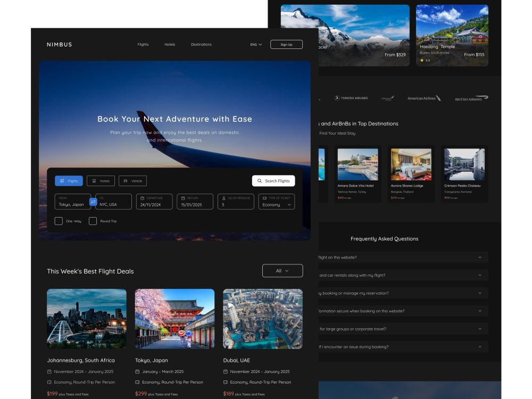Viewport: 532px width, 399px height.
Task: Select the Flights tab in search panel
Action: point(69,181)
